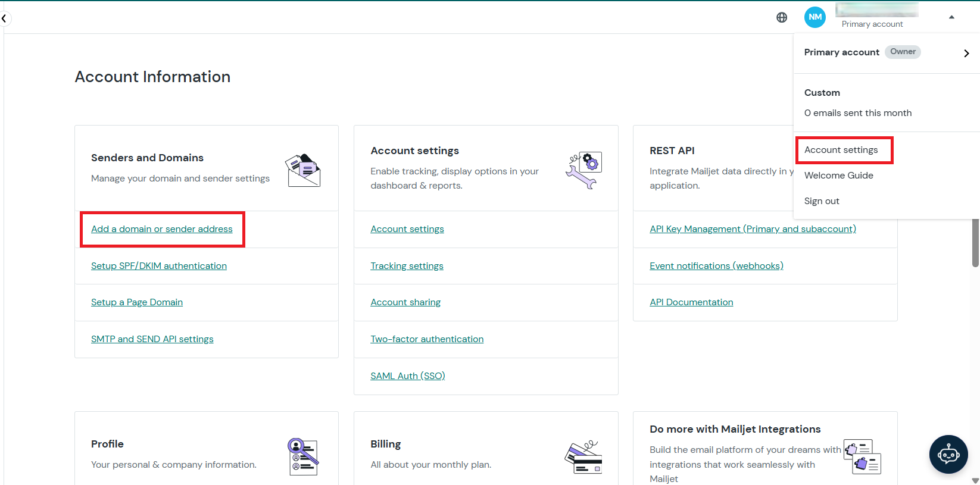Expand Primary account chevron in menu
The width and height of the screenshot is (980, 485).
point(966,53)
